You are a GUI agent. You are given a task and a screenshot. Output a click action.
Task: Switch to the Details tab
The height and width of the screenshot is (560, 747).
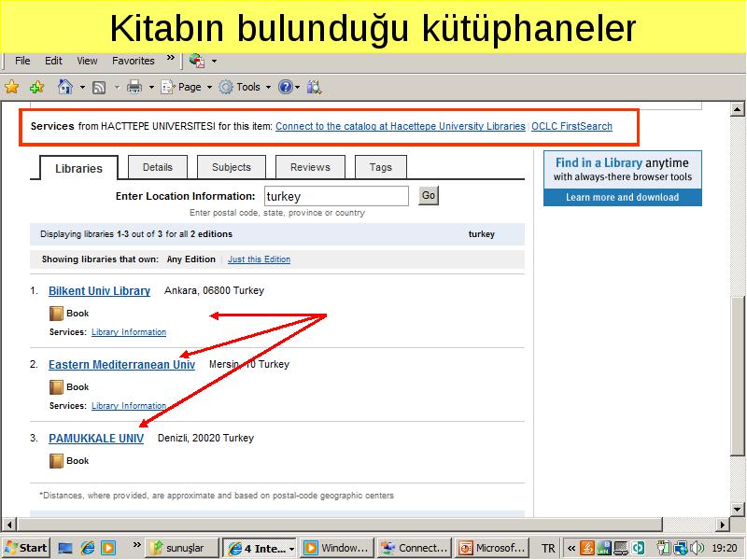click(x=158, y=167)
